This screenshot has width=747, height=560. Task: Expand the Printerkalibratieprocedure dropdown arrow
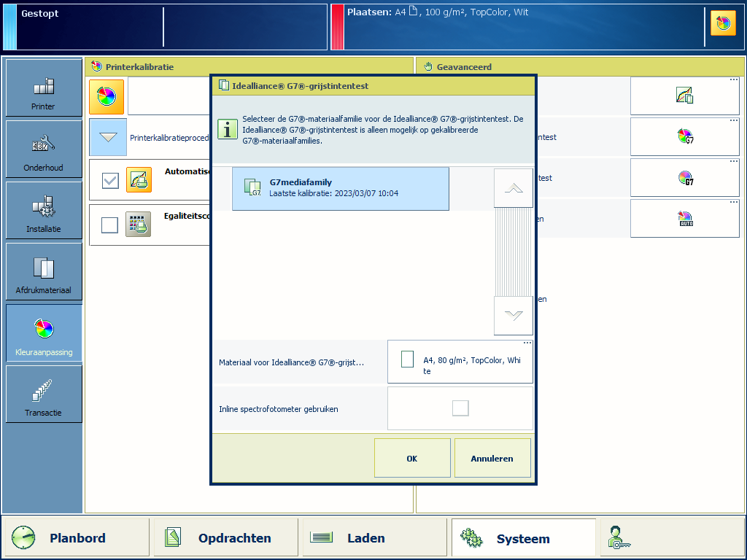click(x=108, y=137)
